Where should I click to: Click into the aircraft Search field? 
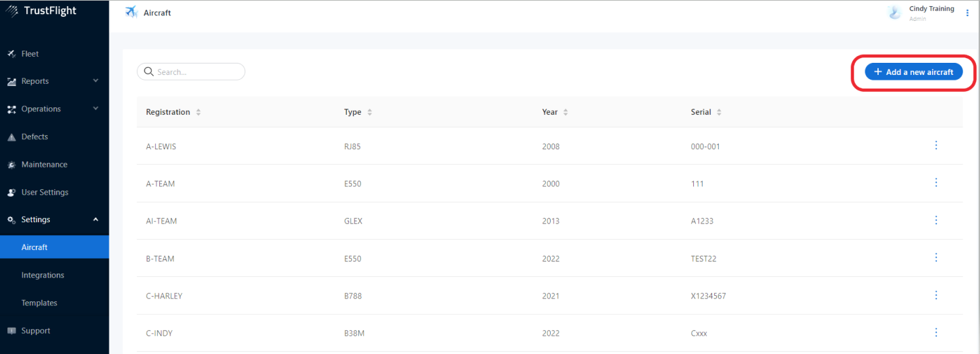[197, 72]
